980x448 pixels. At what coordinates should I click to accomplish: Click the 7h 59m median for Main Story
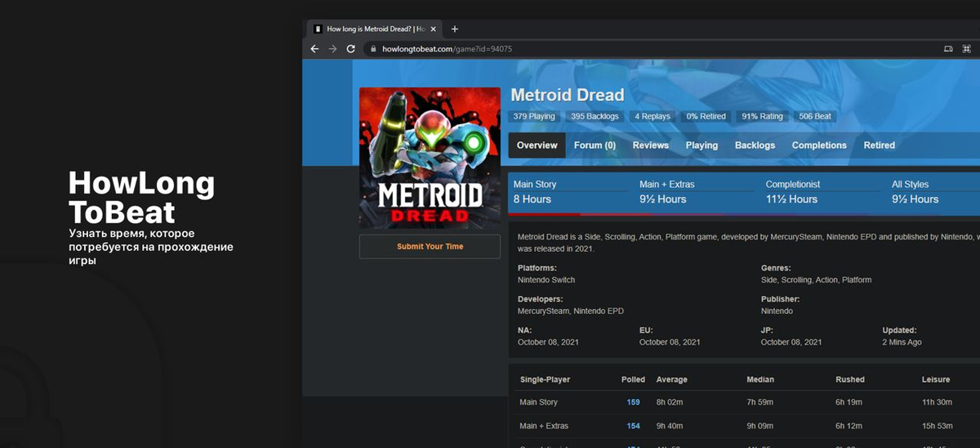pyautogui.click(x=761, y=402)
